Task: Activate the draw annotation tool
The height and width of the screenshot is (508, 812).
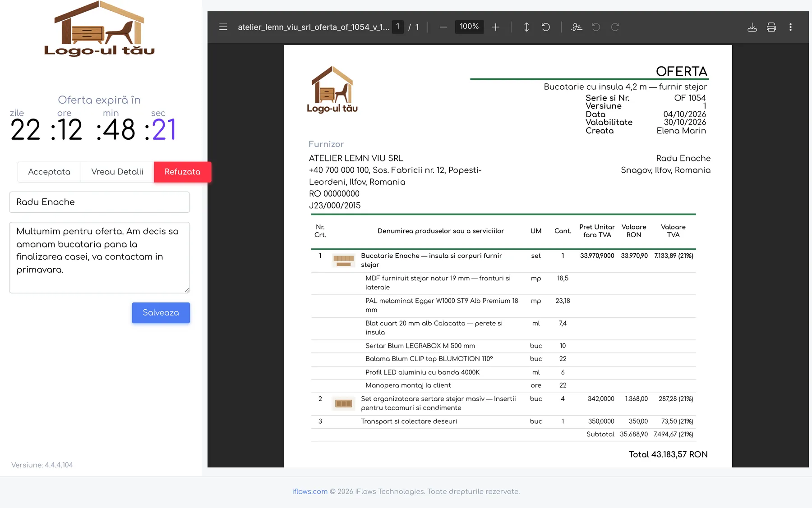Action: [577, 27]
